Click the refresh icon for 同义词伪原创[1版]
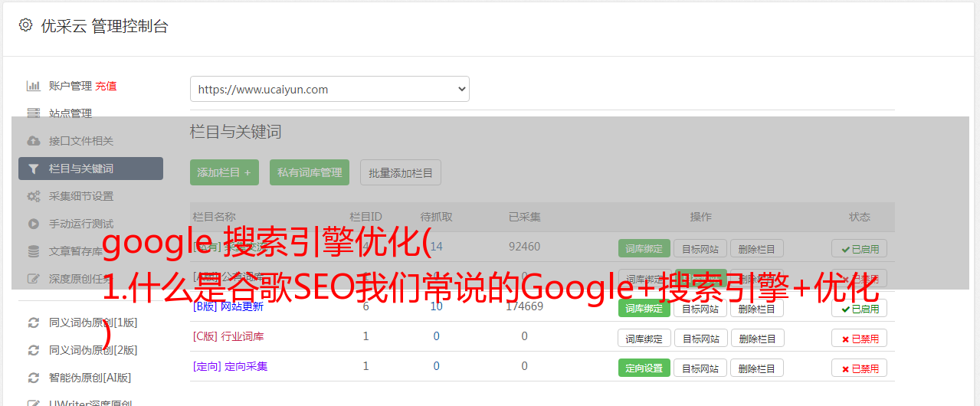 click(x=33, y=323)
